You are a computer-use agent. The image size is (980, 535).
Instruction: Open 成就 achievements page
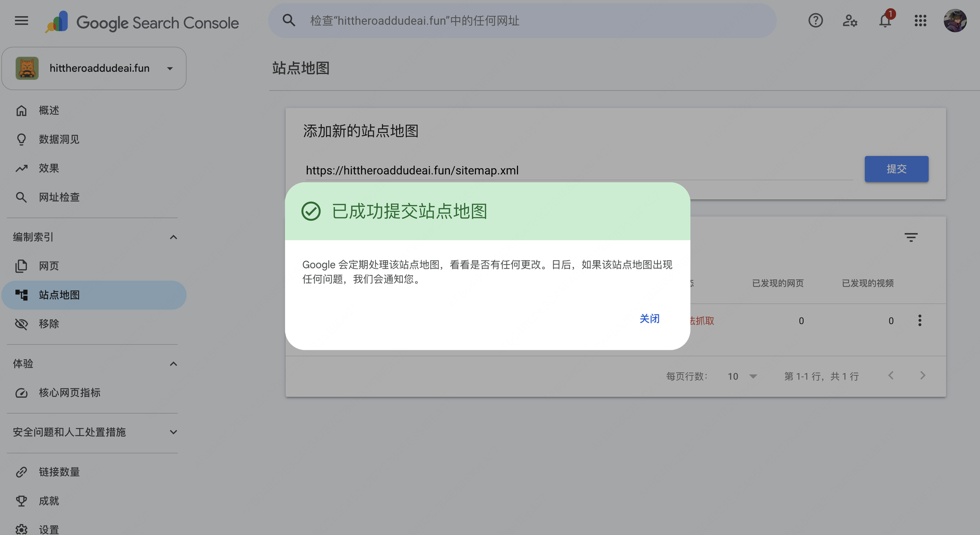click(x=93, y=501)
